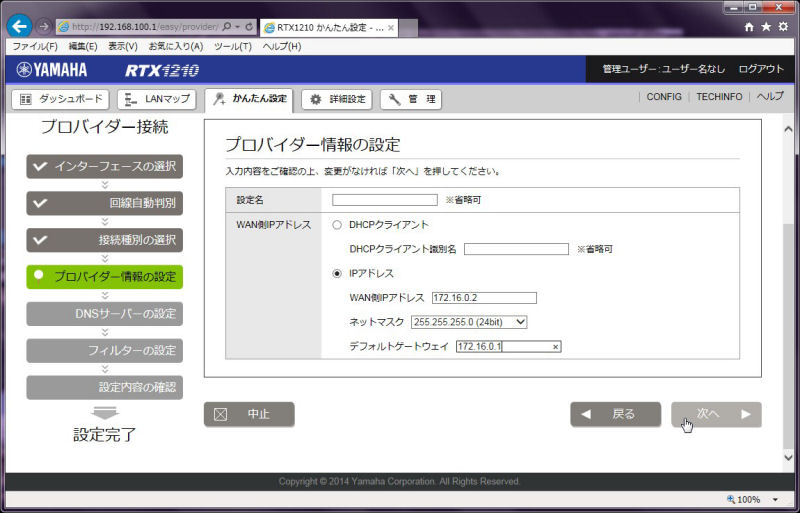Clear the default gateway field with X

[556, 347]
